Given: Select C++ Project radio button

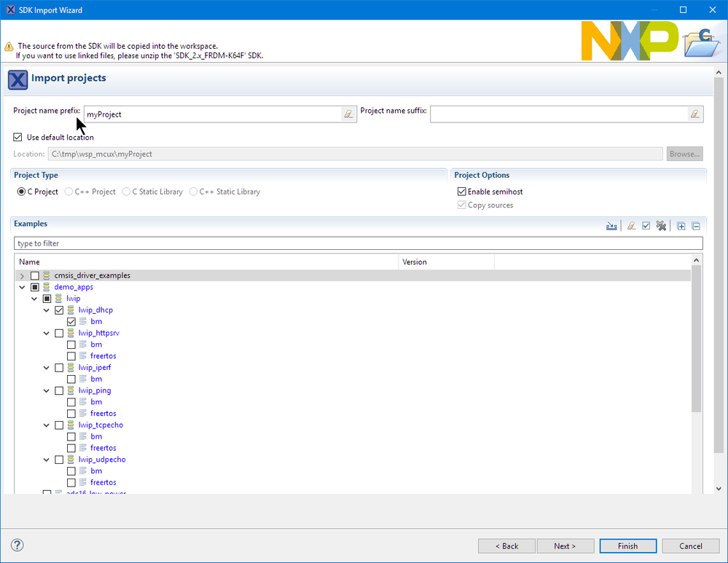Looking at the screenshot, I should [69, 192].
